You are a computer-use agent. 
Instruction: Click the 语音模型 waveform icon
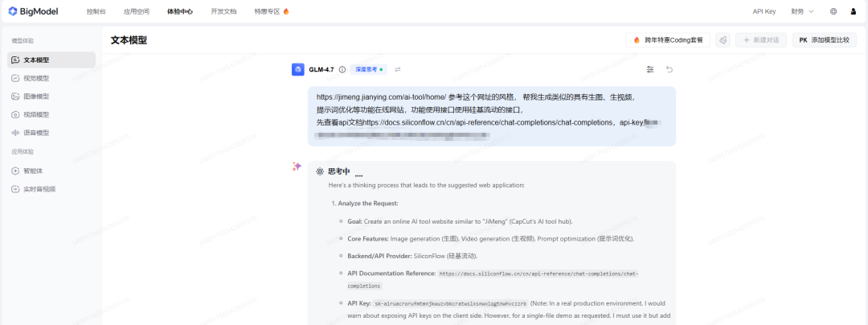click(15, 133)
